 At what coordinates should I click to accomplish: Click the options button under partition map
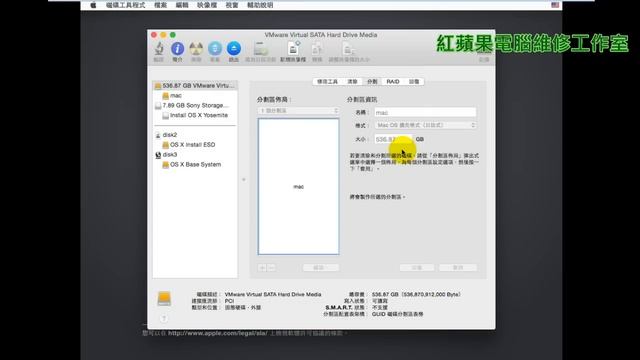[321, 268]
